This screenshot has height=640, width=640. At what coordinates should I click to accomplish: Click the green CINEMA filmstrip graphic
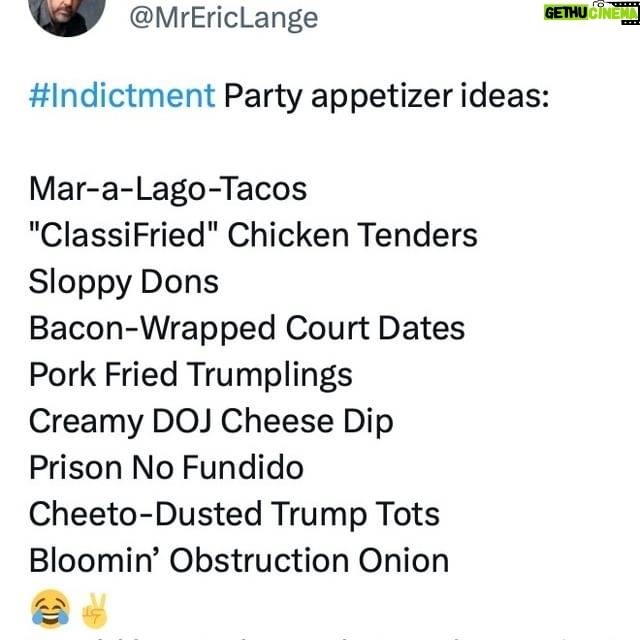tap(613, 12)
